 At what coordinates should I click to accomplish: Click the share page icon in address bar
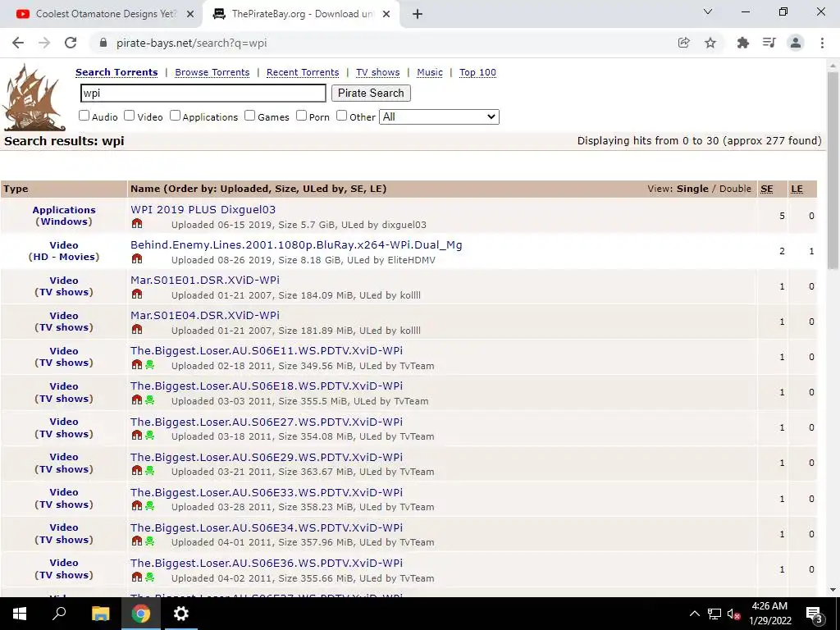point(683,43)
